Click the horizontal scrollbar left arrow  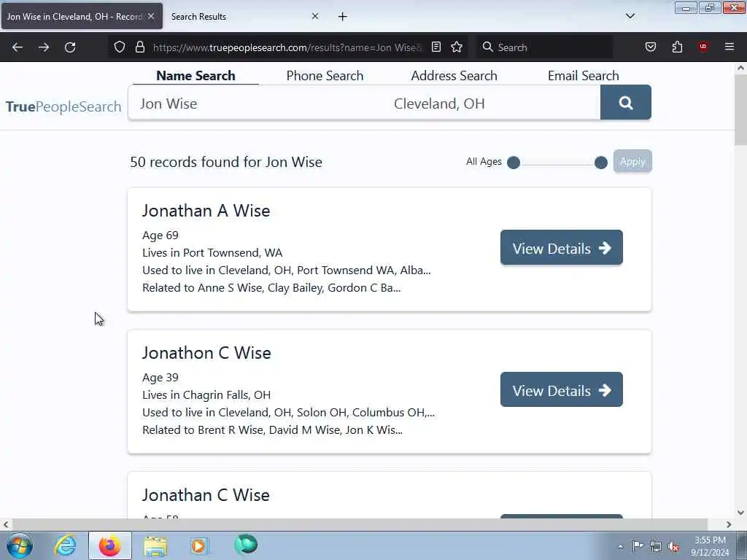[x=6, y=525]
